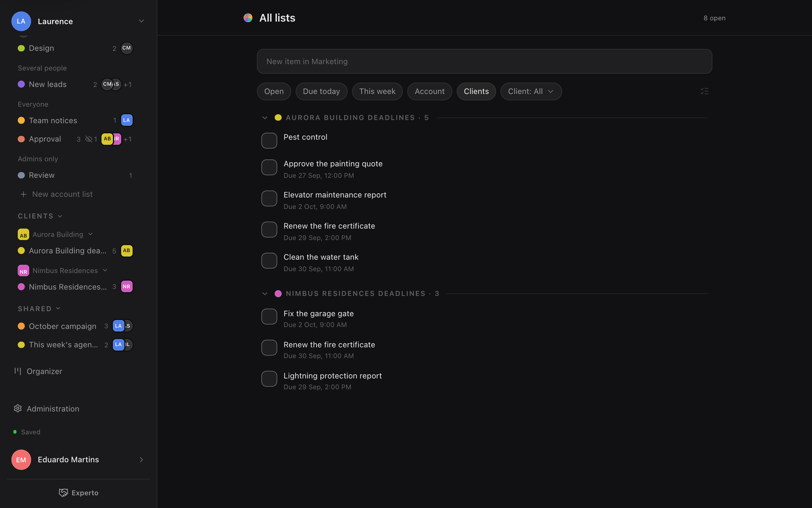Click the EM user avatar
The height and width of the screenshot is (508, 812).
[x=21, y=460]
